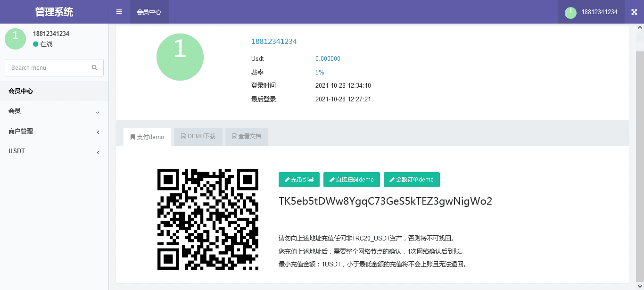Open the 查看文档 tab
The width and height of the screenshot is (644, 290).
click(x=247, y=136)
